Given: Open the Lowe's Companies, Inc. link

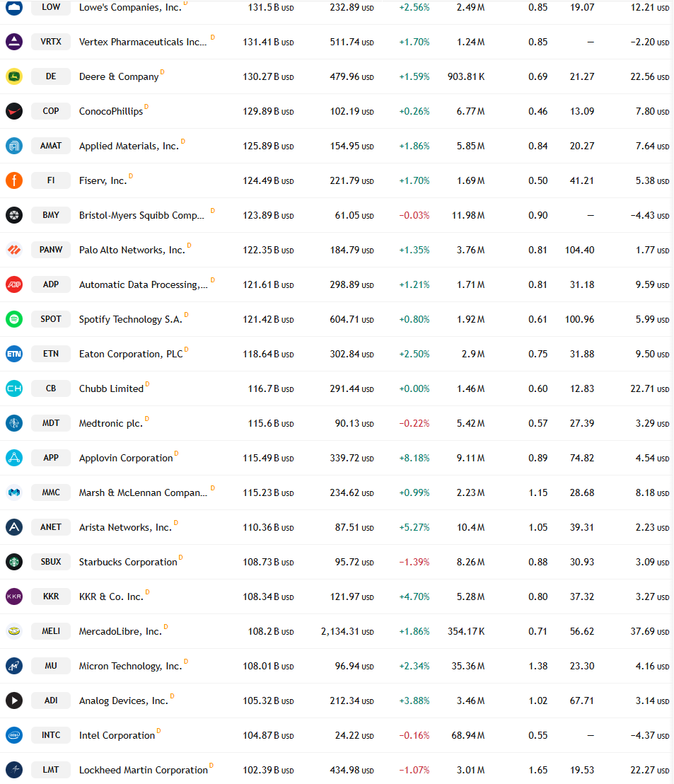Looking at the screenshot, I should 130,8.
